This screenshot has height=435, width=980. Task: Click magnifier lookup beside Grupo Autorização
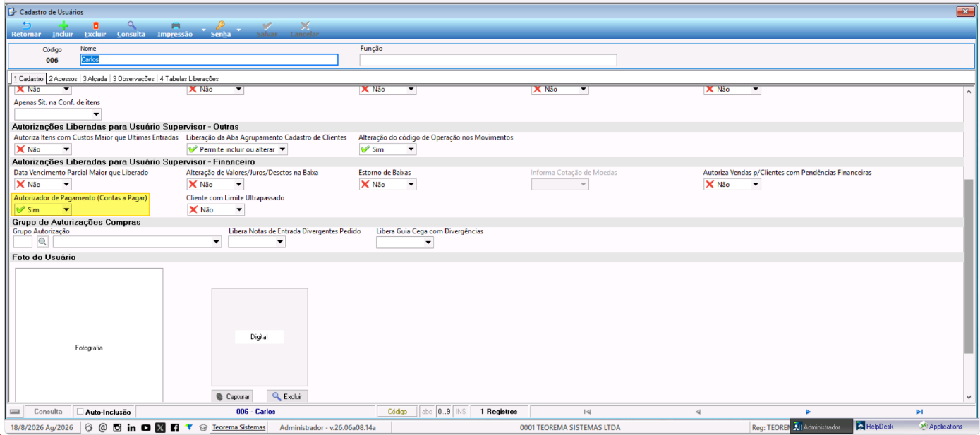click(42, 242)
